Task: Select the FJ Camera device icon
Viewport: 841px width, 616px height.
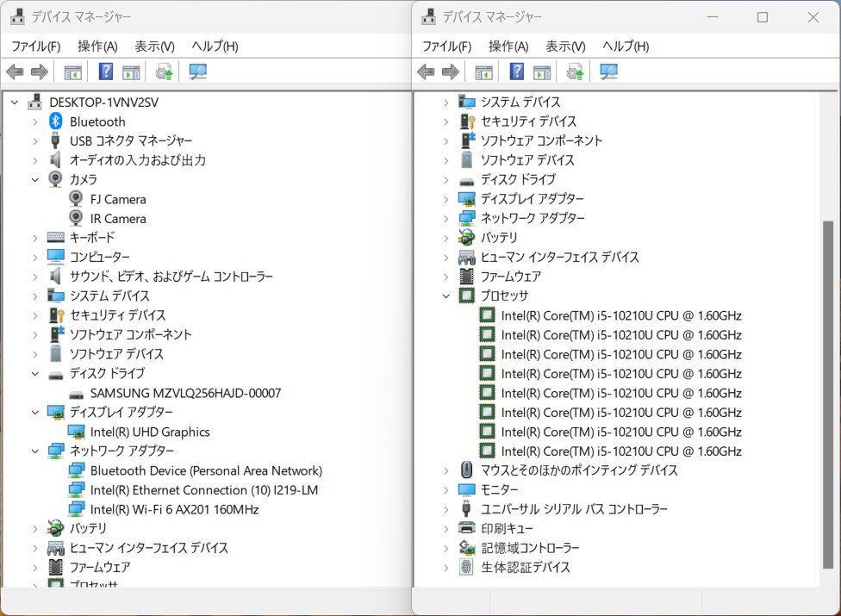Action: coord(76,199)
